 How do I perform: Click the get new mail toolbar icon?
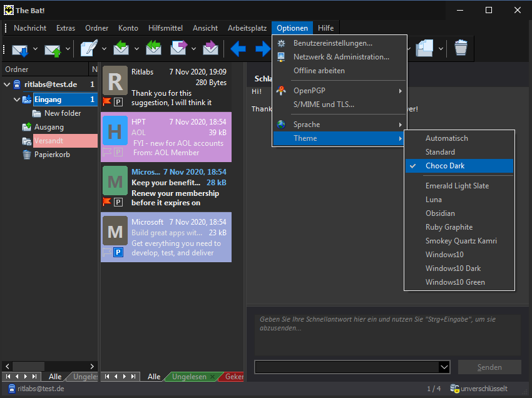tap(20, 49)
